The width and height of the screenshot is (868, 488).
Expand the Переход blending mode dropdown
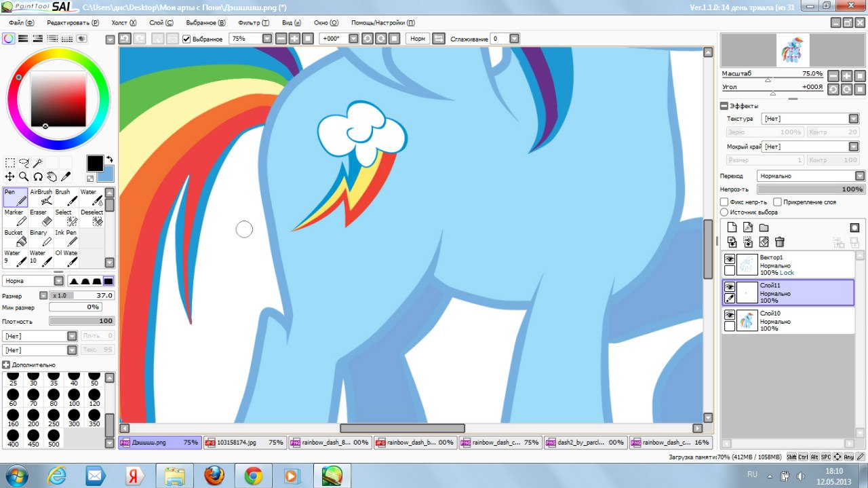click(x=811, y=176)
